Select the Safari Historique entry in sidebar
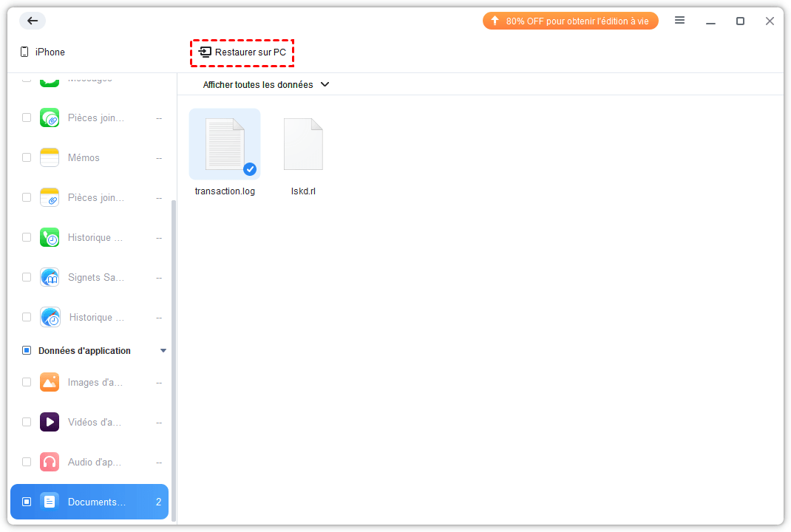This screenshot has width=791, height=532. [x=95, y=317]
